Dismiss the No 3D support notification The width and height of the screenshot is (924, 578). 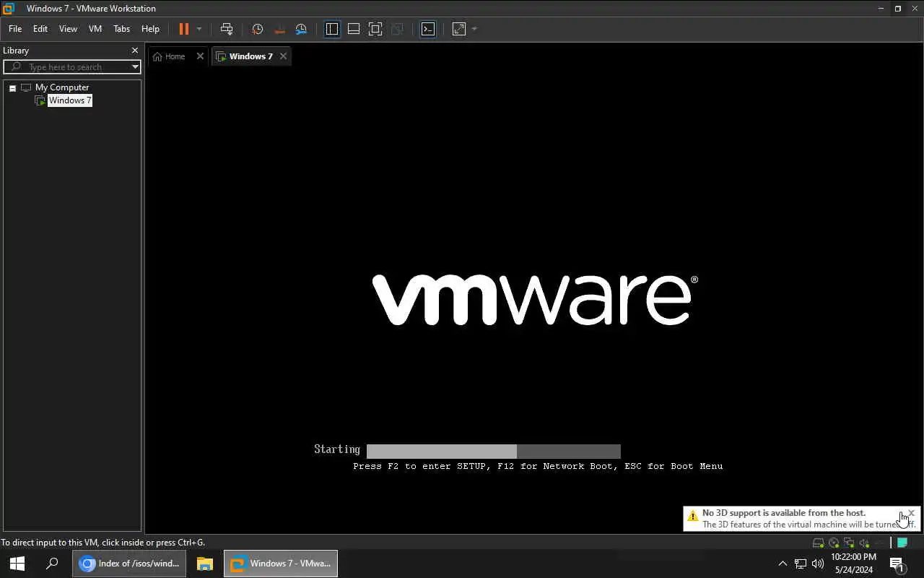click(x=911, y=513)
